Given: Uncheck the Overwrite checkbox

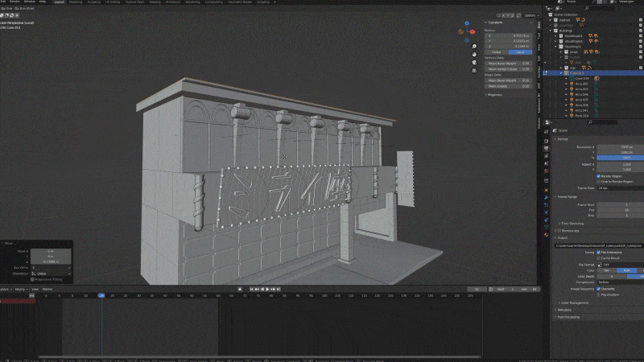Looking at the screenshot, I should [598, 288].
